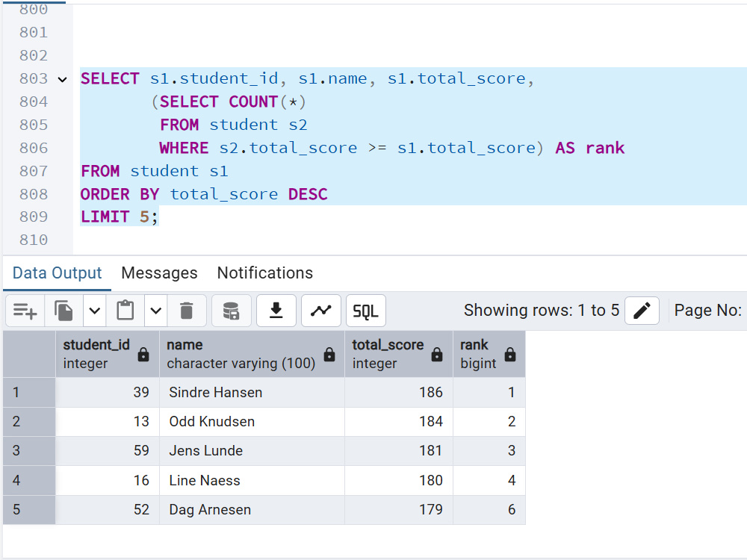Click total_score cell 179
This screenshot has height=560, width=747.
[399, 509]
